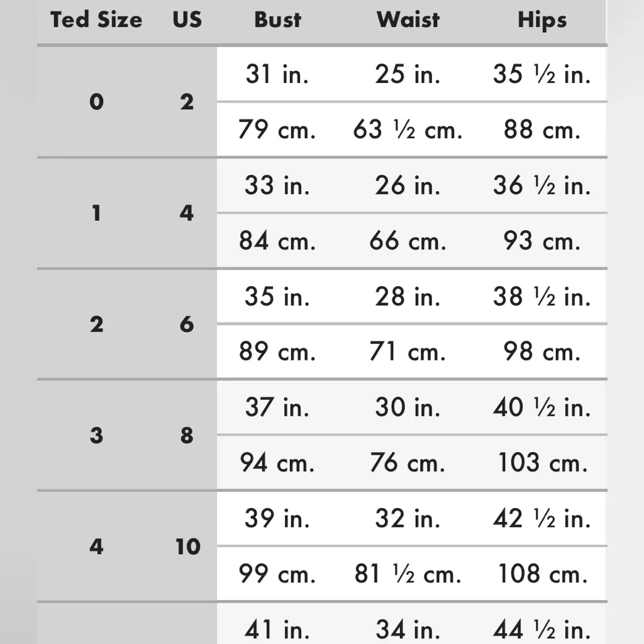Click the 84 cm. bust measurement
644x644 pixels.
tap(277, 241)
